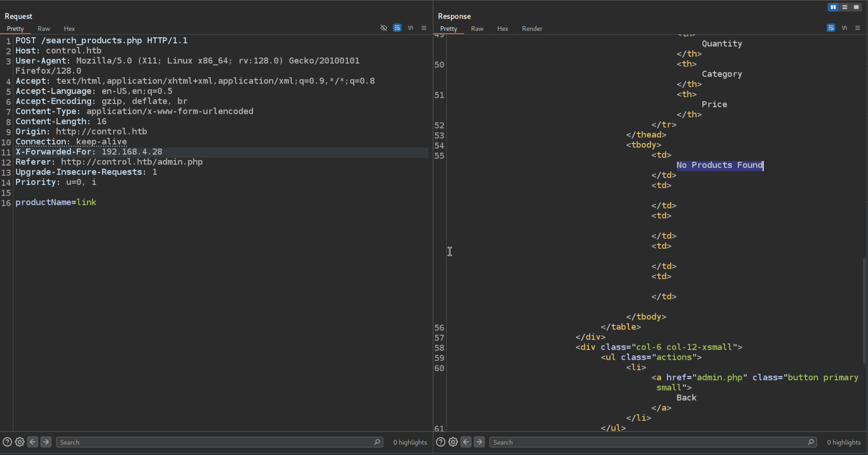Open Response search settings gear
The height and width of the screenshot is (455, 868).
pos(453,442)
